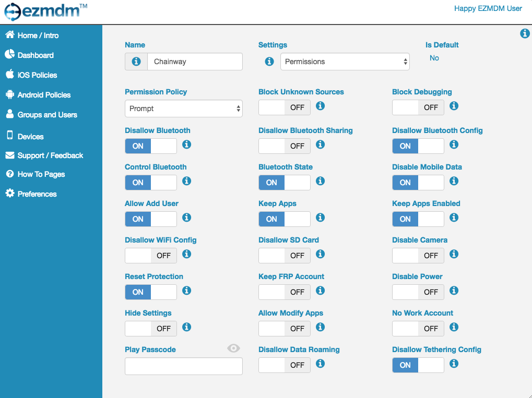This screenshot has width=532, height=398.
Task: Reveal the Play Passcode with eye icon
Action: (233, 348)
